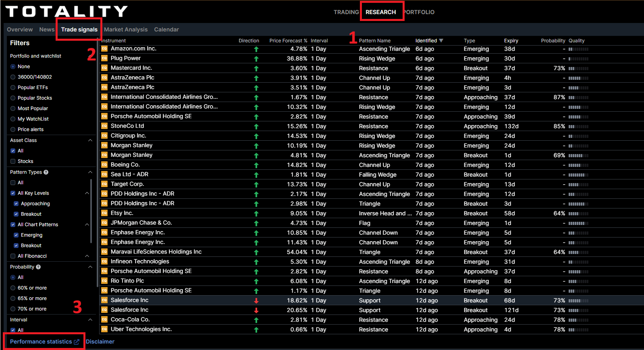Viewport: 644px width, 350px height.
Task: Switch to the TRADING top tab
Action: (x=346, y=12)
